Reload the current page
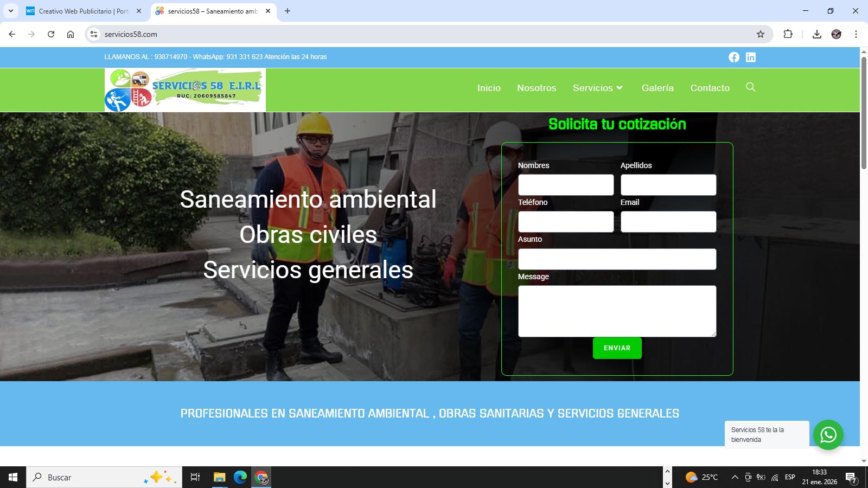The image size is (868, 488). 51,34
